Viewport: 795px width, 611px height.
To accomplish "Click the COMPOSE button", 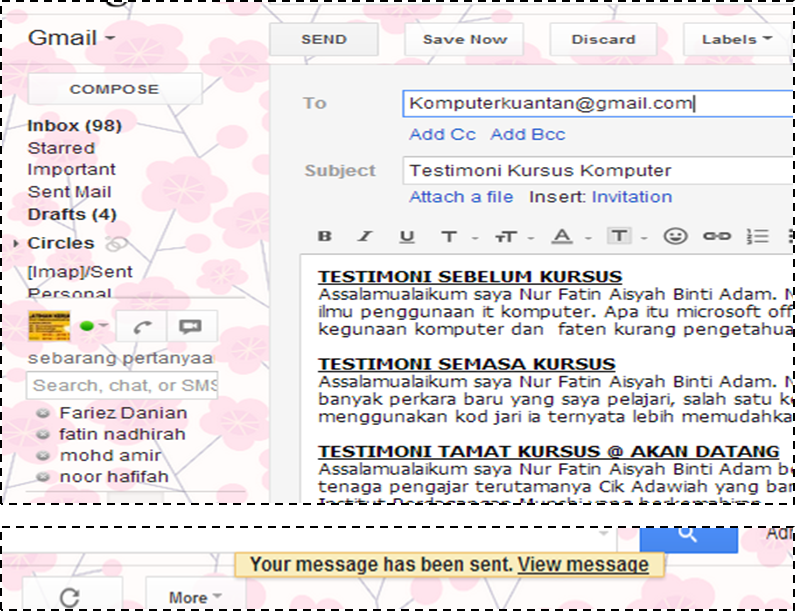I will [115, 89].
